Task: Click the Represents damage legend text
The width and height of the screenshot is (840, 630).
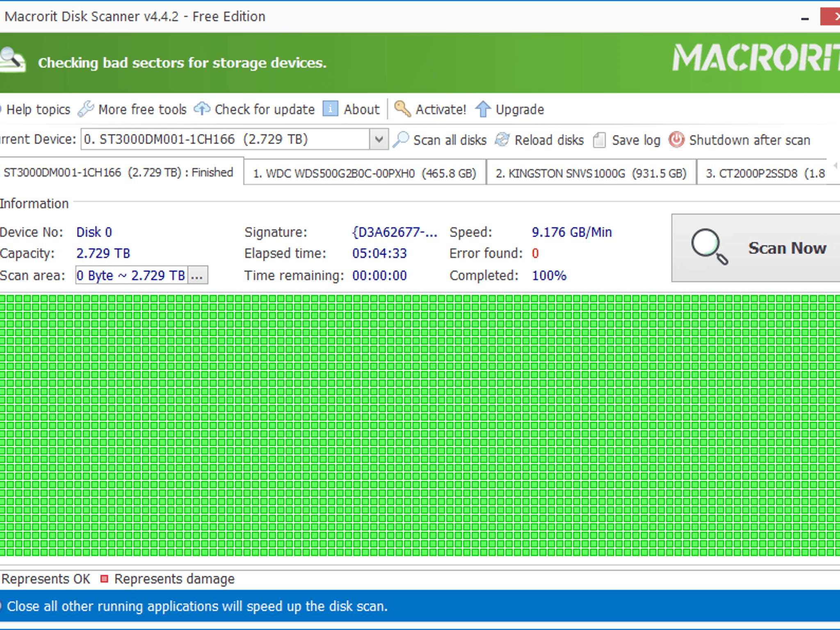Action: pyautogui.click(x=174, y=579)
